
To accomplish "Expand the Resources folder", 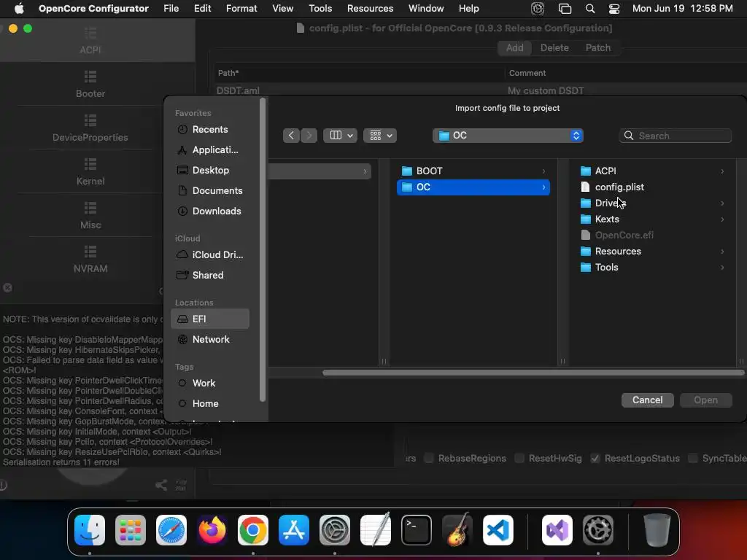I will [722, 252].
